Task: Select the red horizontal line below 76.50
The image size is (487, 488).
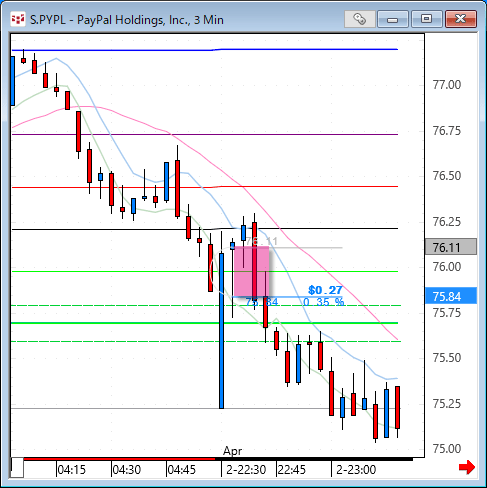Action: (x=205, y=187)
